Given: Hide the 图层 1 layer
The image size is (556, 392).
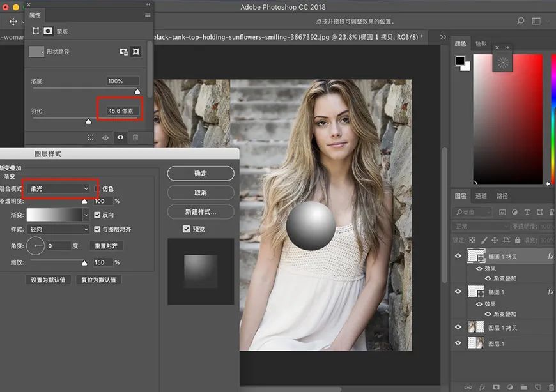Looking at the screenshot, I should [x=458, y=343].
